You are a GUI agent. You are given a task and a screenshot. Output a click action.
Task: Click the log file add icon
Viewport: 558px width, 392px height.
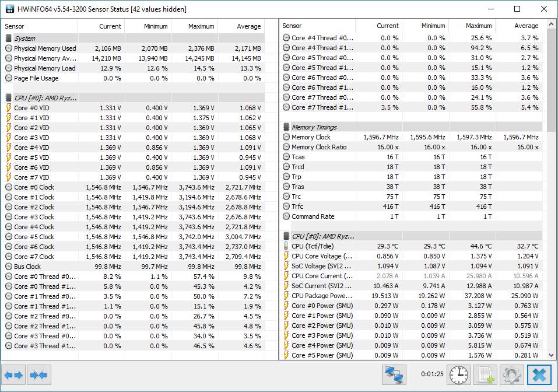(485, 374)
